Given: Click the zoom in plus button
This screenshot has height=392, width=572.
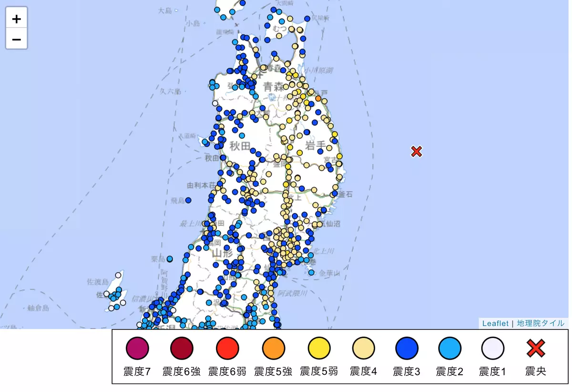Looking at the screenshot, I should tap(17, 19).
